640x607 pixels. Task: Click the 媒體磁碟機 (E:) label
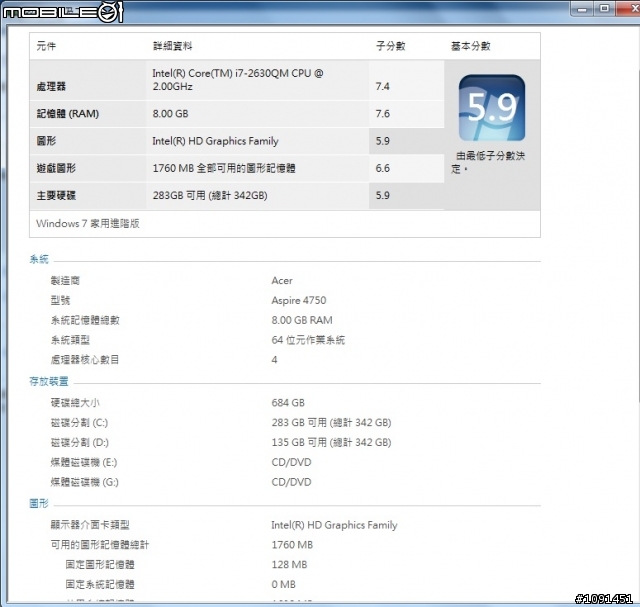pyautogui.click(x=84, y=462)
